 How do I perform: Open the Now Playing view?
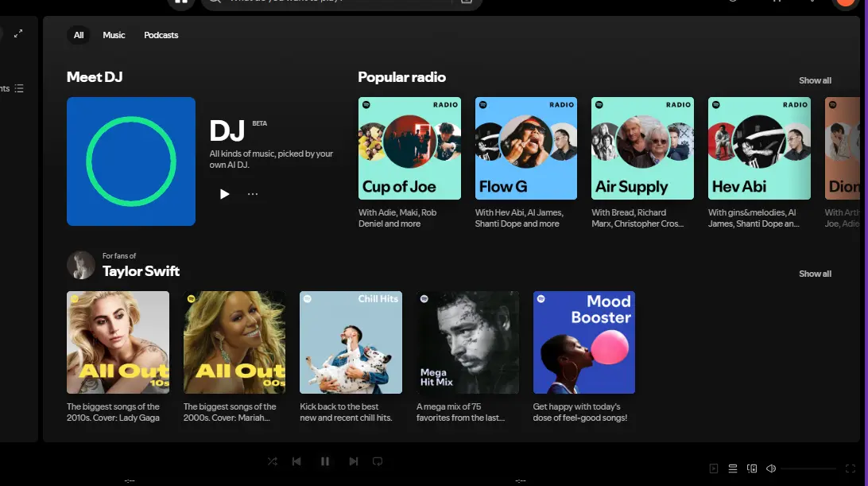click(714, 469)
